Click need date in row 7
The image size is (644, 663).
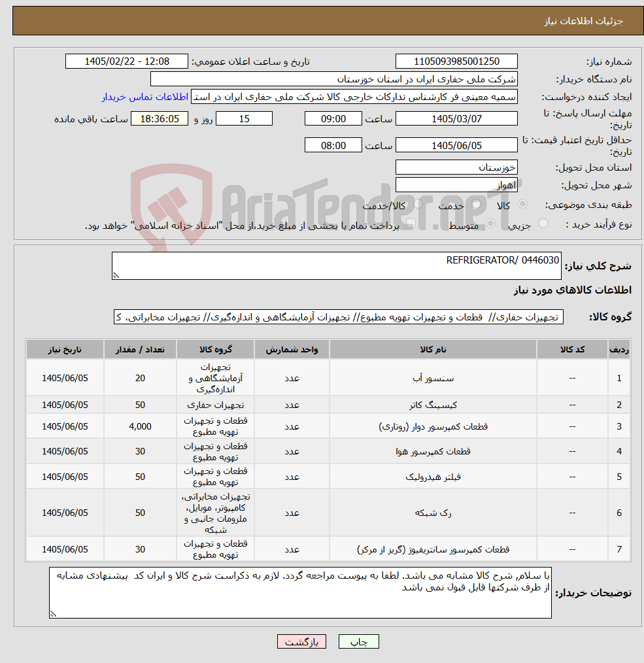pyautogui.click(x=65, y=549)
